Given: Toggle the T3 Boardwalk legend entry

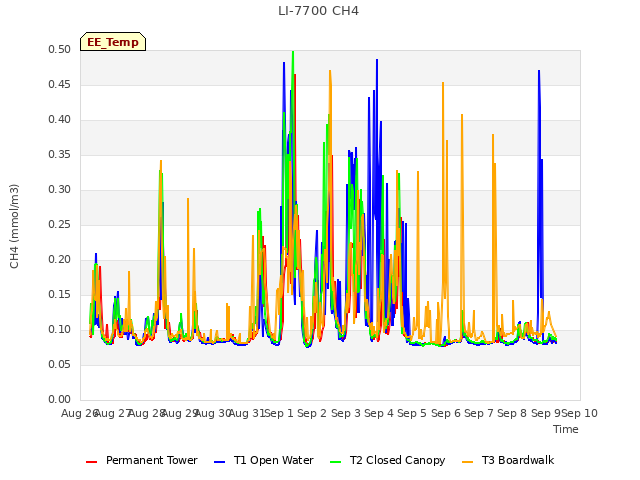Looking at the screenshot, I should click(x=508, y=460).
